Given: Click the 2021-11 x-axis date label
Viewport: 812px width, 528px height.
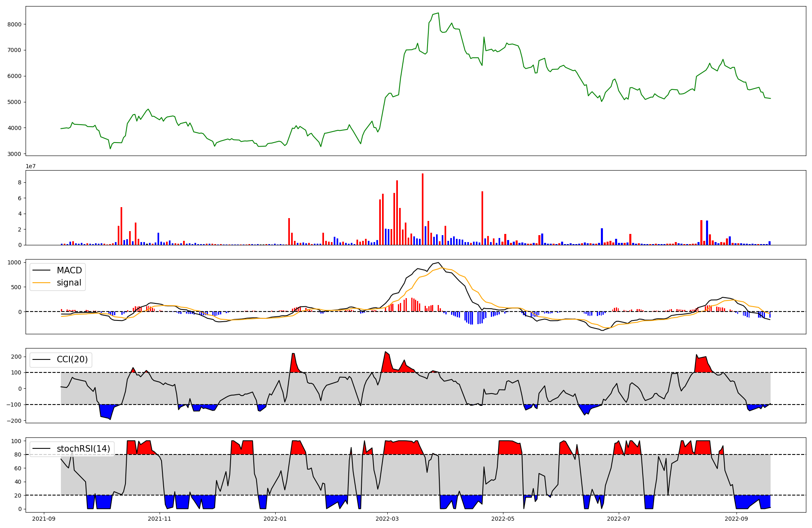Looking at the screenshot, I should pyautogui.click(x=160, y=519).
